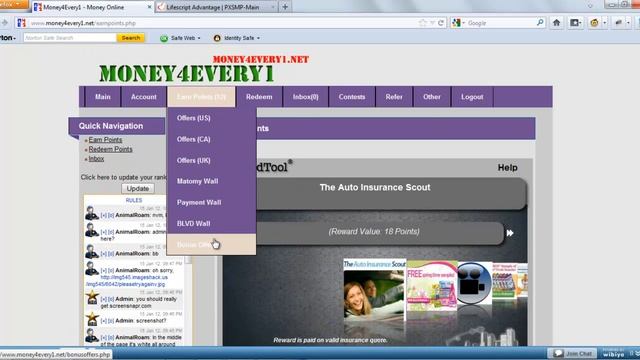This screenshot has height=360, width=640.
Task: Select Offers (UK) from the dropdown
Action: pyautogui.click(x=211, y=160)
